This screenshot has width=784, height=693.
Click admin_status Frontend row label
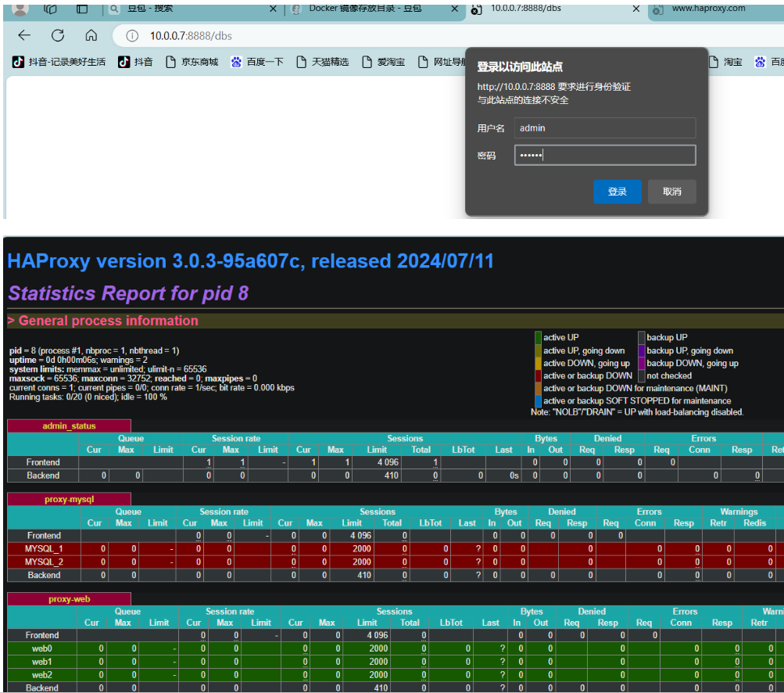(x=43, y=462)
